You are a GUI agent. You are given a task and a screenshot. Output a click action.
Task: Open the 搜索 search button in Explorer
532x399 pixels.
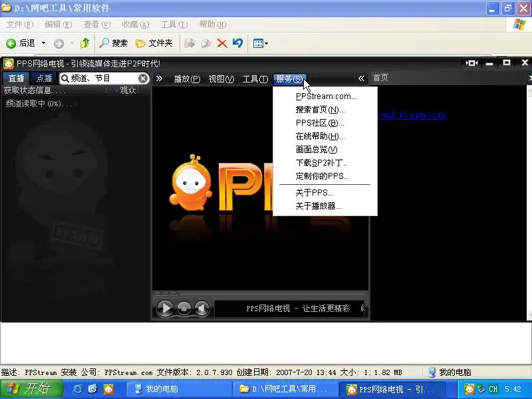pos(113,43)
